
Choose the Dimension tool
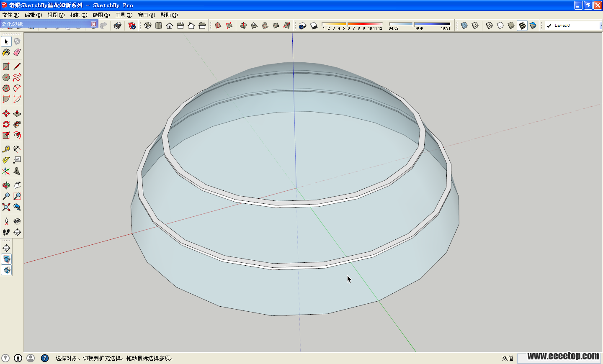pyautogui.click(x=17, y=149)
